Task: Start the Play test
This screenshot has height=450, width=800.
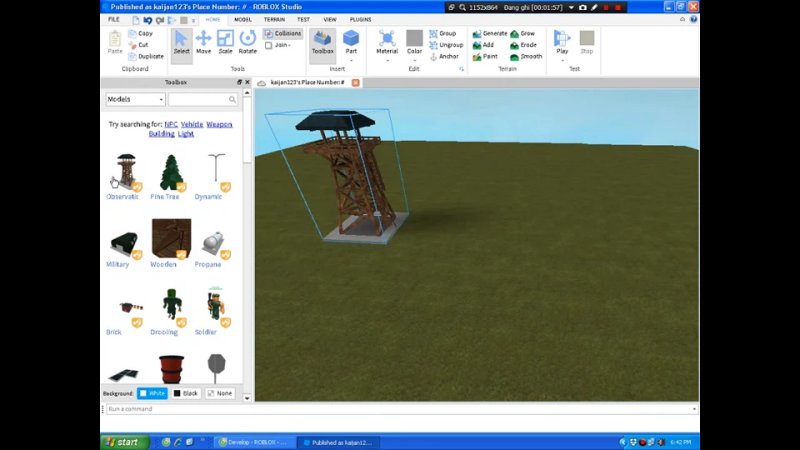Action: 562,42
